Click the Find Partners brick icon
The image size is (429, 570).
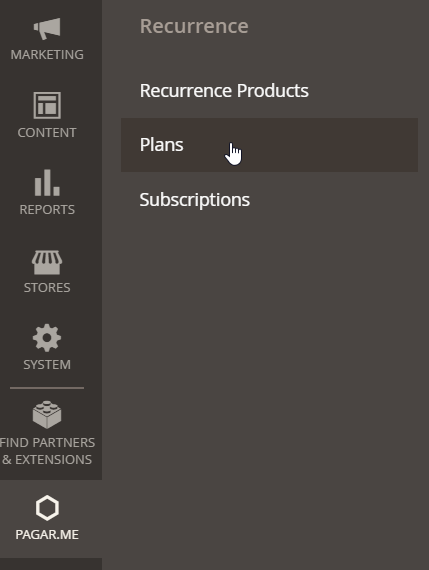click(x=47, y=414)
